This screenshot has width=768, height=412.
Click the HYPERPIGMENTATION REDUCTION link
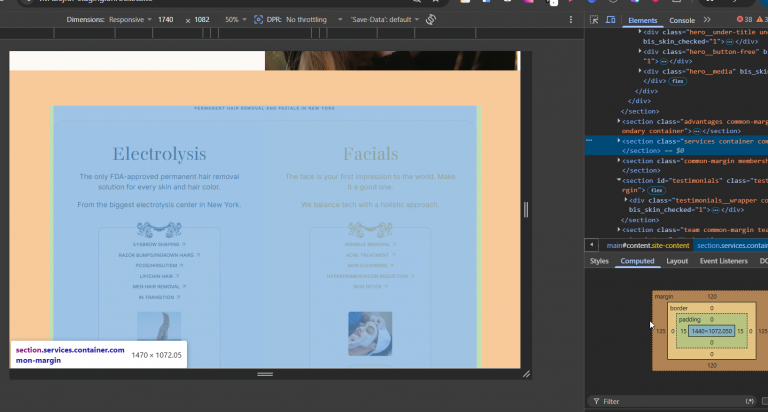[370, 276]
